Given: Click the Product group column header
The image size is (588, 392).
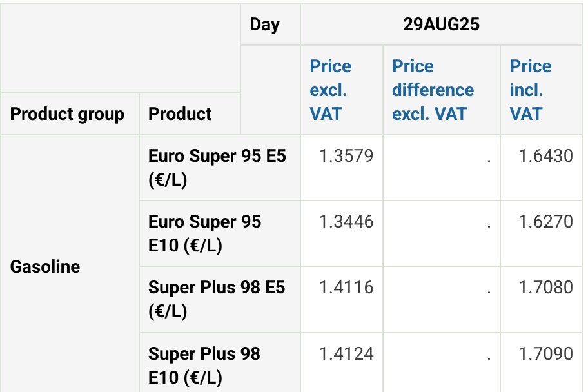Looking at the screenshot, I should 67,114.
